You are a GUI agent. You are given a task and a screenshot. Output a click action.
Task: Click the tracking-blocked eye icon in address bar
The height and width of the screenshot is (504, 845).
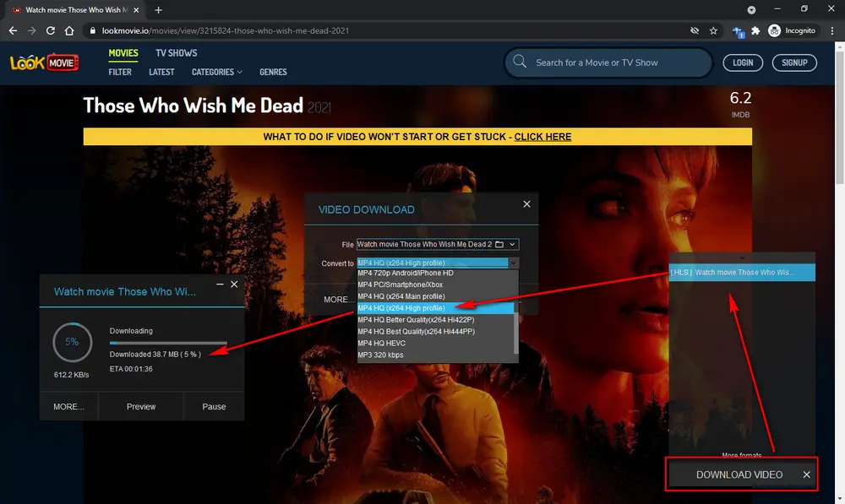(695, 30)
